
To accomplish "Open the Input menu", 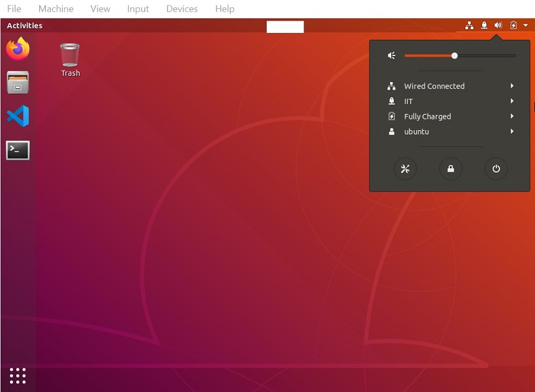I will point(138,9).
